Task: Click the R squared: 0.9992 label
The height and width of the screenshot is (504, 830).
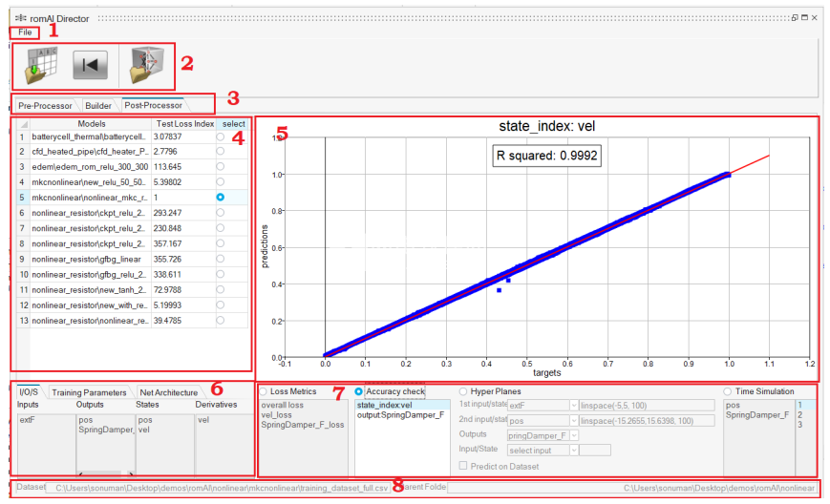Action: point(546,156)
